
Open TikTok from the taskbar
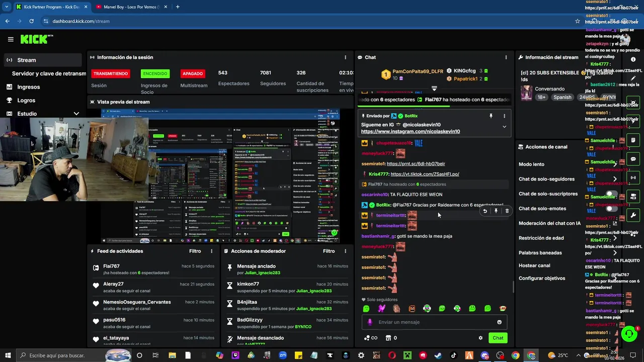coord(454,355)
